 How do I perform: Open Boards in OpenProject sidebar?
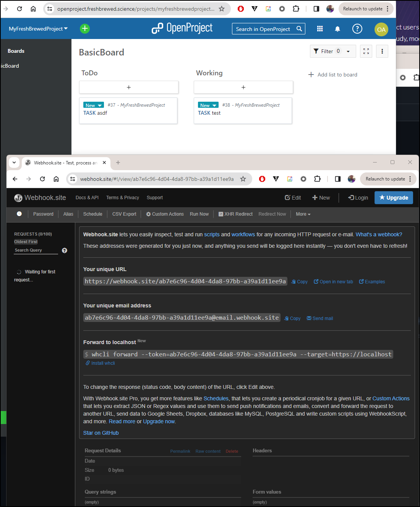16,51
